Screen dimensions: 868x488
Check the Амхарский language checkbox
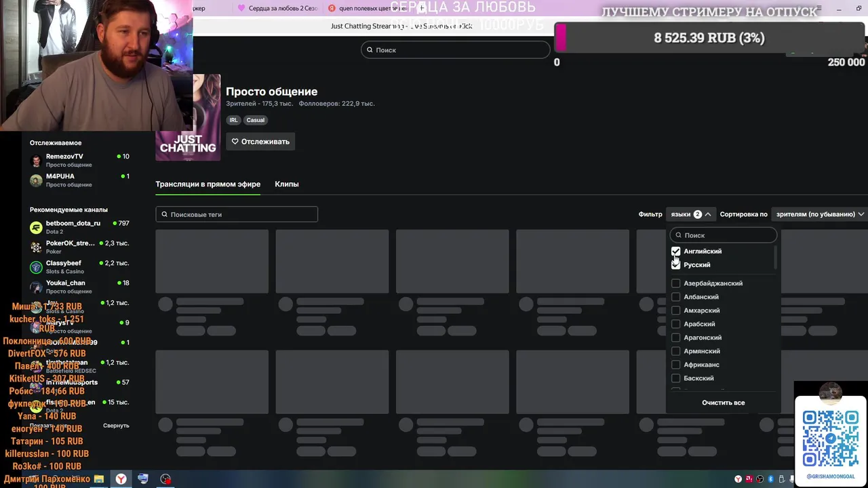pos(675,310)
